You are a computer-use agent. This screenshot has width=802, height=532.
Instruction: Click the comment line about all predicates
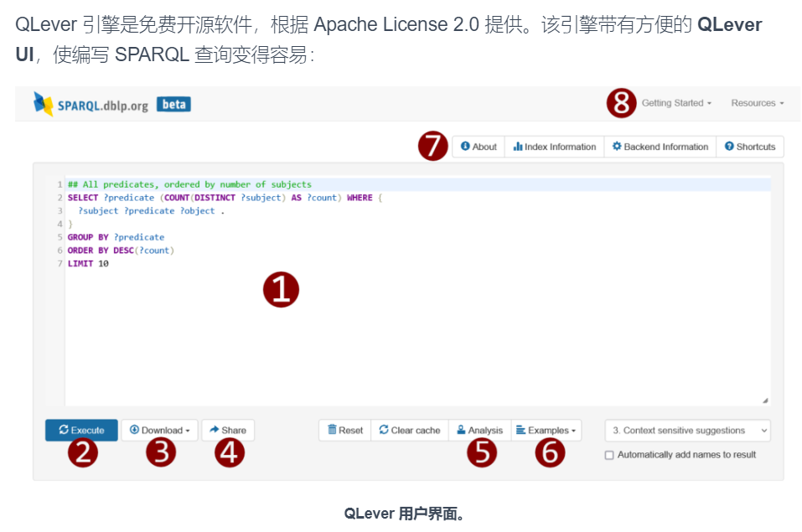tap(189, 184)
